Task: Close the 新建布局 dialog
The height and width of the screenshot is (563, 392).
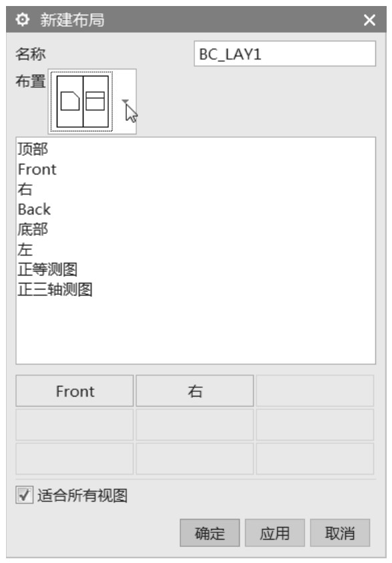Action: (x=369, y=20)
